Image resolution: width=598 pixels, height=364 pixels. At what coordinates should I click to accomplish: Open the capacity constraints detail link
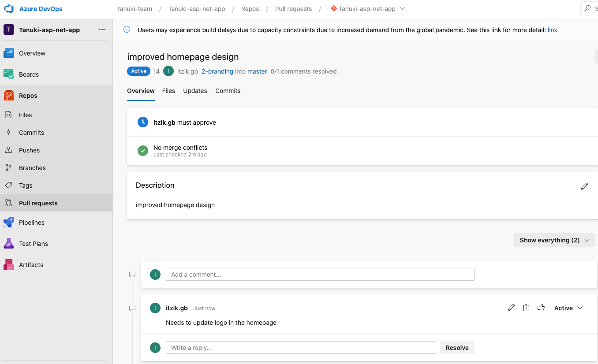click(553, 30)
